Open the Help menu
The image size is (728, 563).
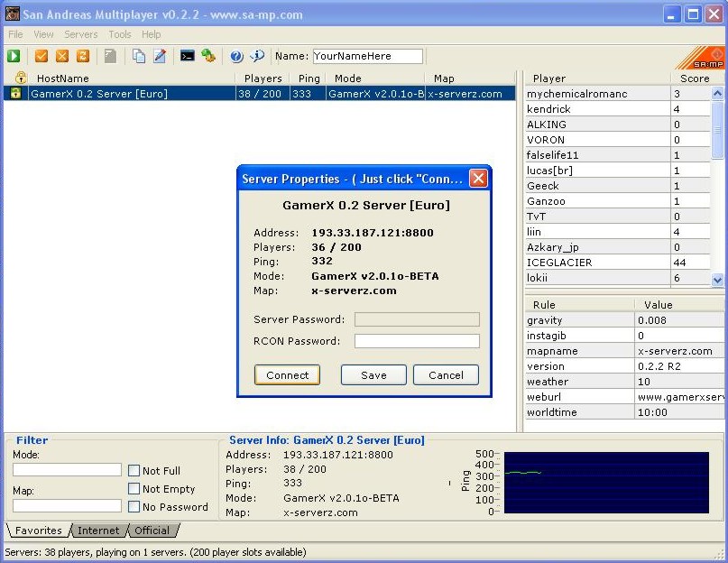tap(151, 34)
